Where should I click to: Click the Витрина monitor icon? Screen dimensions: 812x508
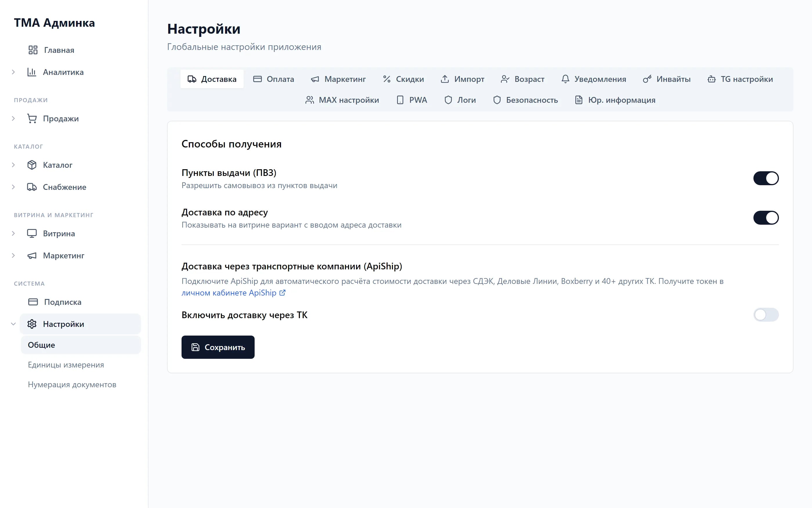32,233
